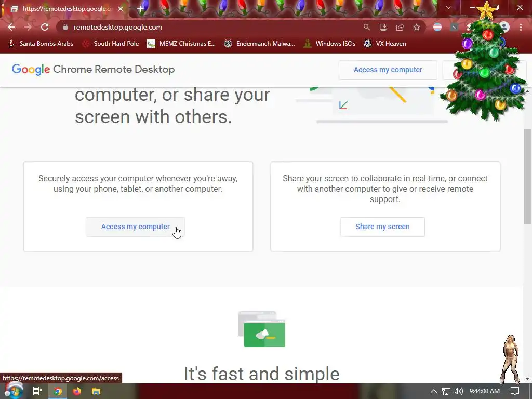Click the Chrome taskbar icon
Screen dimensions: 532x399
[58, 391]
